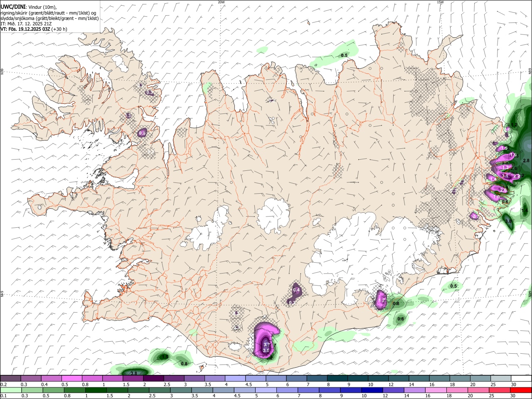Pick the white swatch after 30 in the snow legend
The width and height of the screenshot is (532, 399).
pyautogui.click(x=521, y=379)
